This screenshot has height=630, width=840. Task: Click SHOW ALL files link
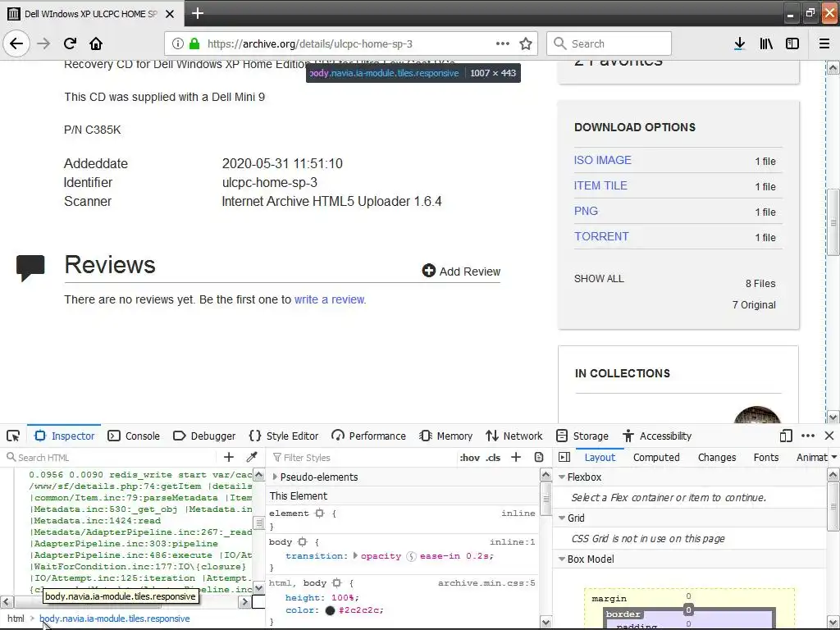click(x=599, y=279)
